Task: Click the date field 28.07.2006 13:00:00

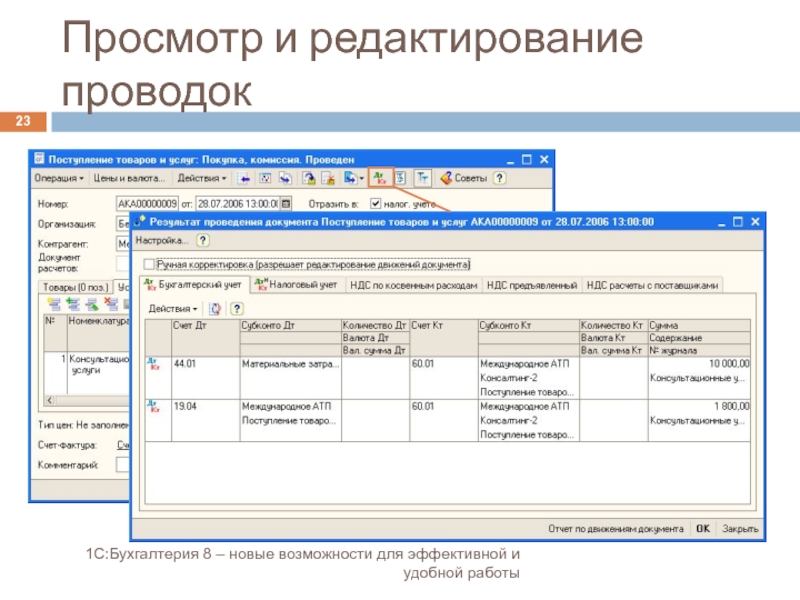Action: pyautogui.click(x=238, y=204)
